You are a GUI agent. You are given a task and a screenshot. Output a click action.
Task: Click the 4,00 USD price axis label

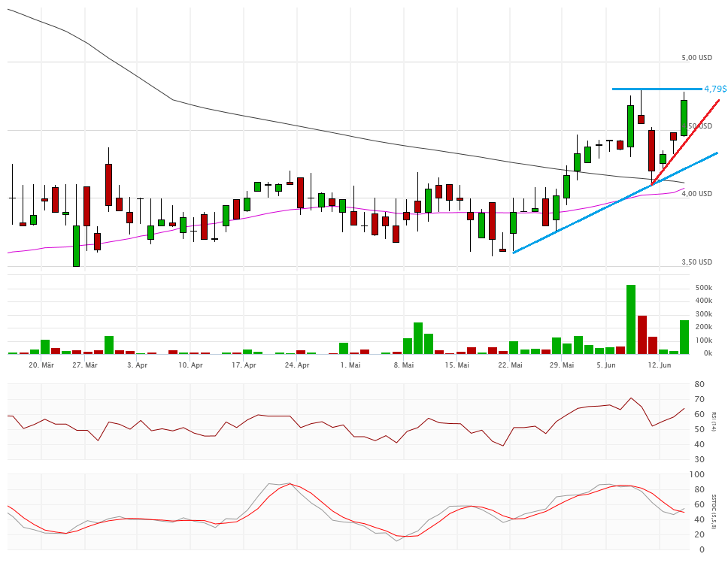(x=696, y=194)
